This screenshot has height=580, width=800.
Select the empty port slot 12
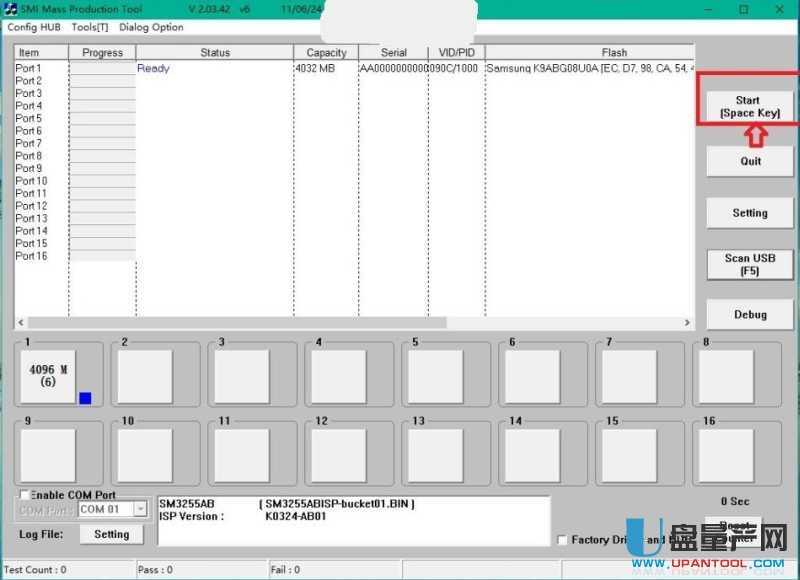tap(338, 455)
